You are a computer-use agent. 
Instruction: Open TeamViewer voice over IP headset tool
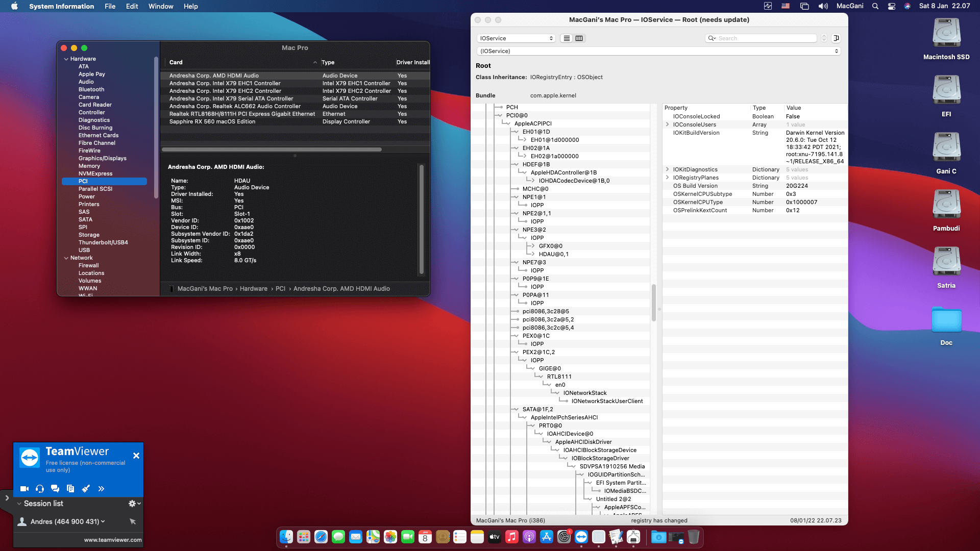coord(39,488)
